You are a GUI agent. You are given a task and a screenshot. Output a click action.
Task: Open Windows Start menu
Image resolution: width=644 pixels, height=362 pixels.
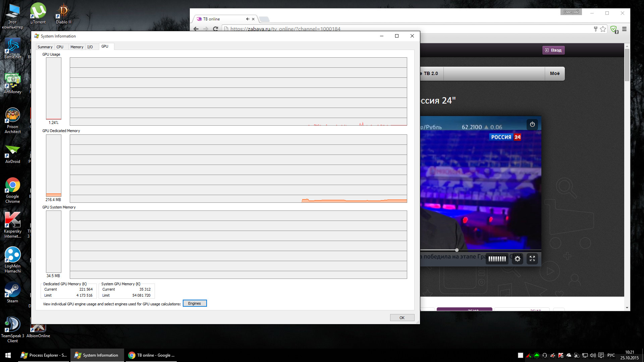point(8,355)
